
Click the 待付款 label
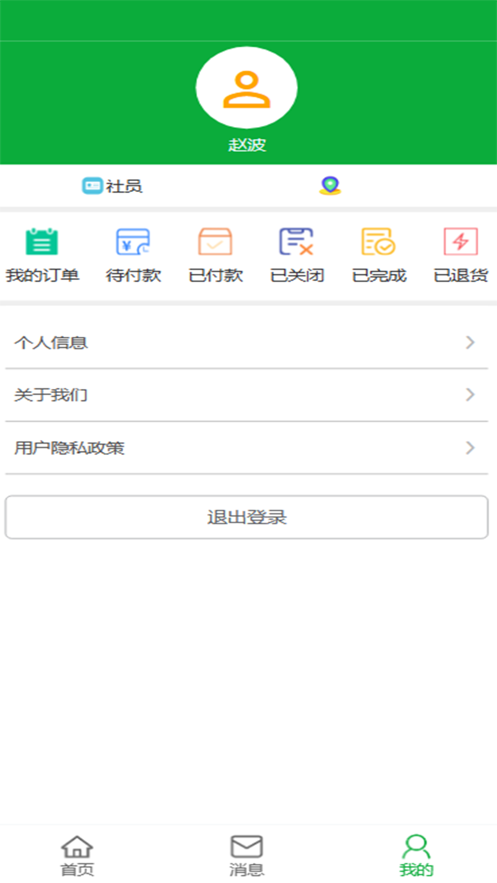click(x=133, y=276)
